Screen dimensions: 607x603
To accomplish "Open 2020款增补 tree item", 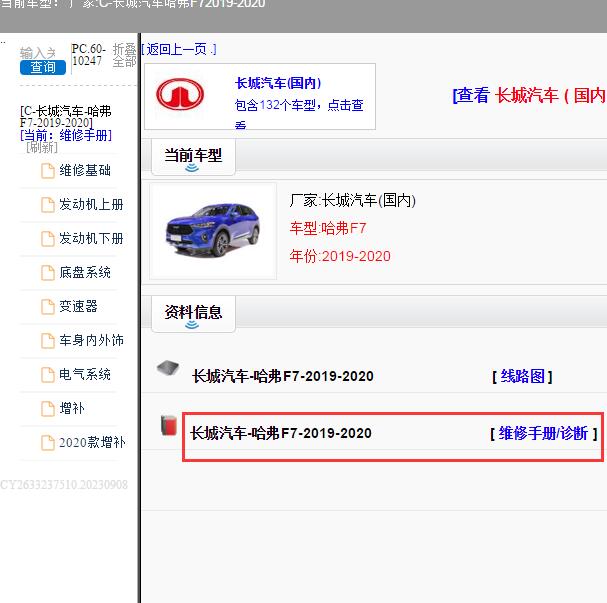I will coord(92,443).
